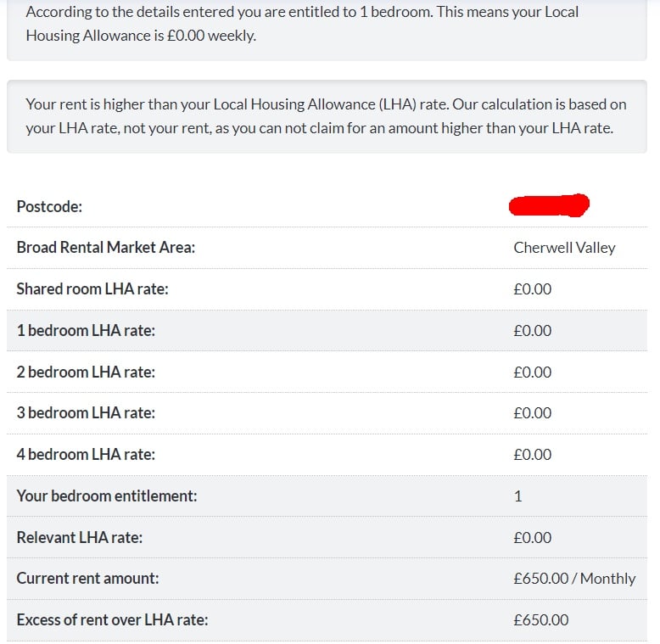The height and width of the screenshot is (644, 660).
Task: Click the 4 bedroom LHA rate label
Action: [x=86, y=454]
